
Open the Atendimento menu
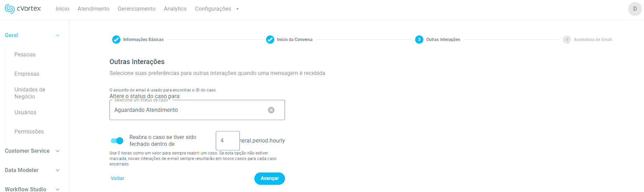click(93, 9)
